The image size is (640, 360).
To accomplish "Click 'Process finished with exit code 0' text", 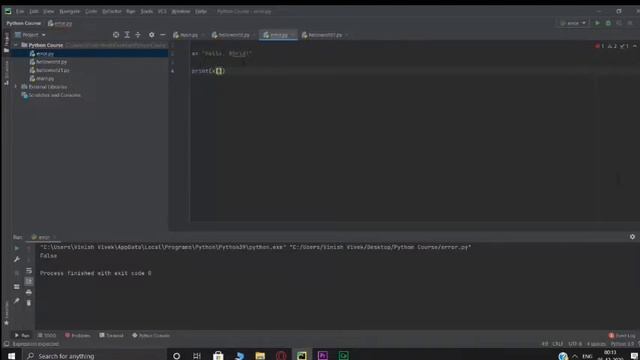I will click(x=96, y=273).
